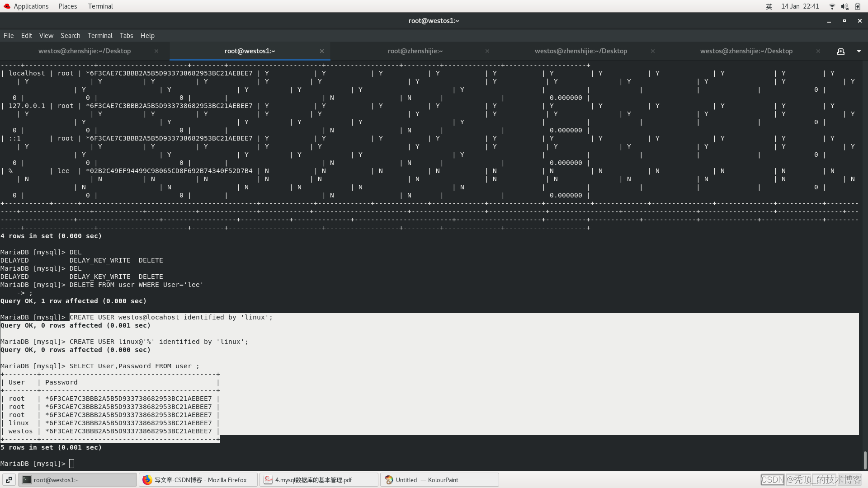
Task: Click the volume speaker icon
Action: pos(844,6)
